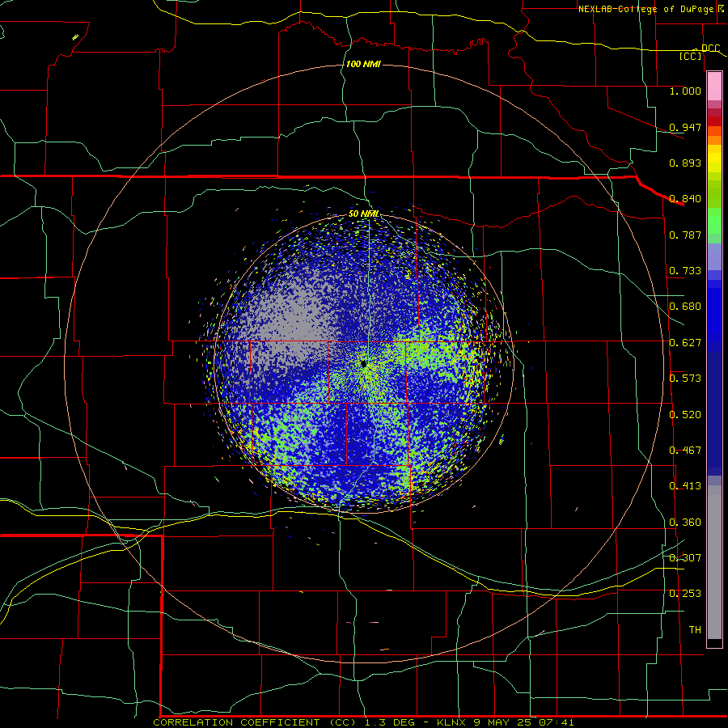Screen dimensions: 728x728
Task: Pick the bright green segment of the color bar
Action: coord(714,221)
